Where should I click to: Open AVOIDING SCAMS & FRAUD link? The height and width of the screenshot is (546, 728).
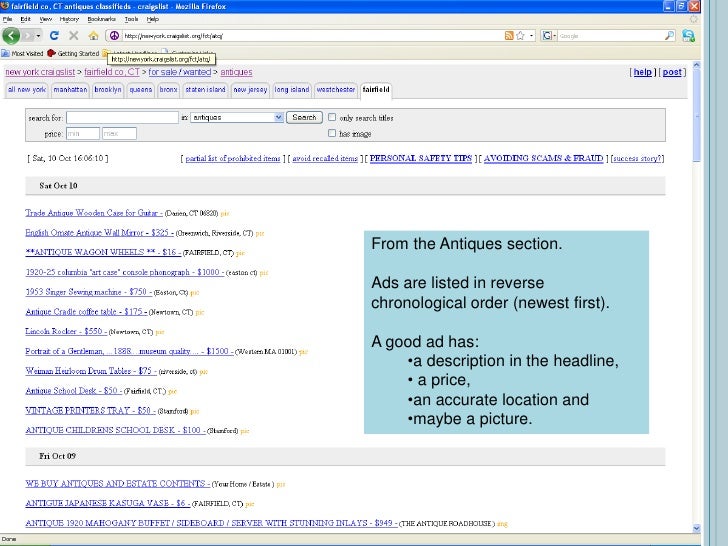tap(543, 158)
